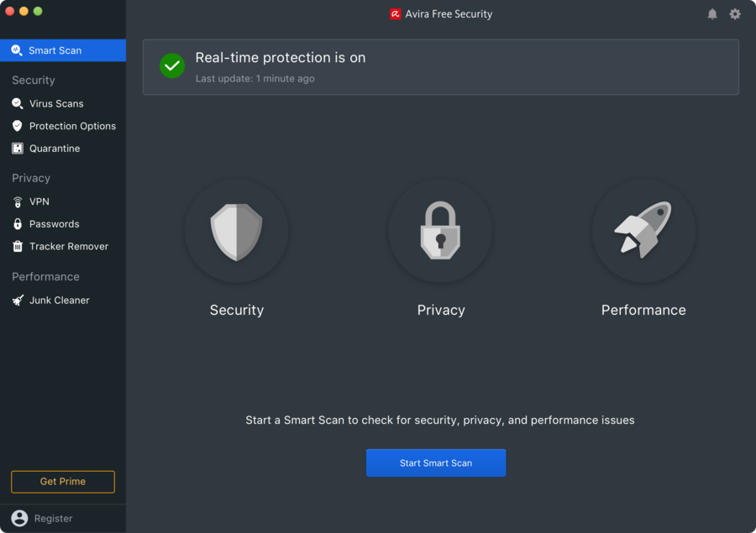
Task: Click the green real-time protection checkmark
Action: [x=171, y=65]
